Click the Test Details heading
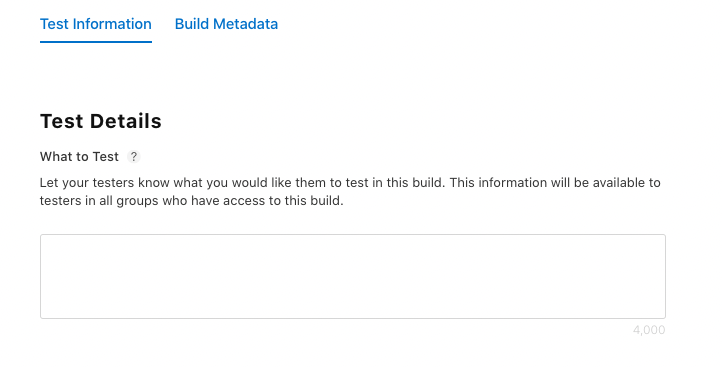722x367 pixels. [x=101, y=121]
